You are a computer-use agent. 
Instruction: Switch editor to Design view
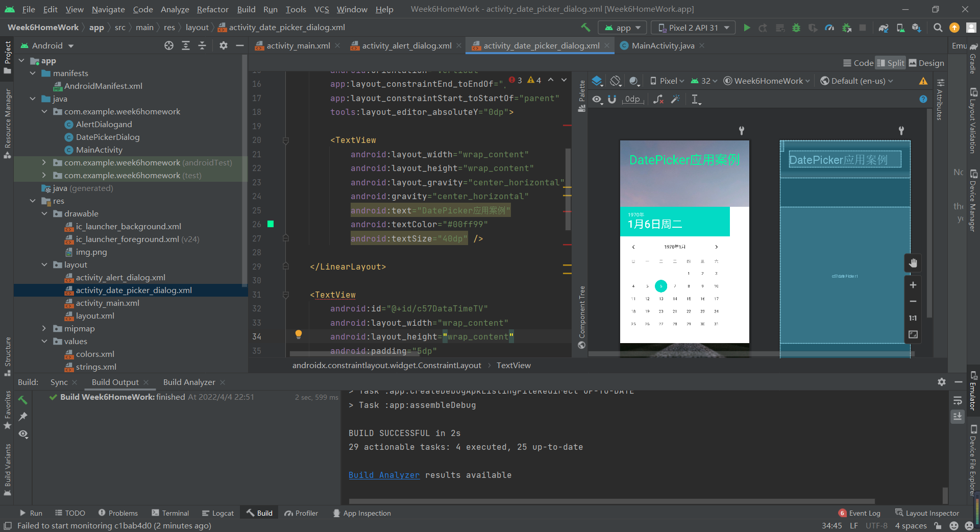(926, 63)
